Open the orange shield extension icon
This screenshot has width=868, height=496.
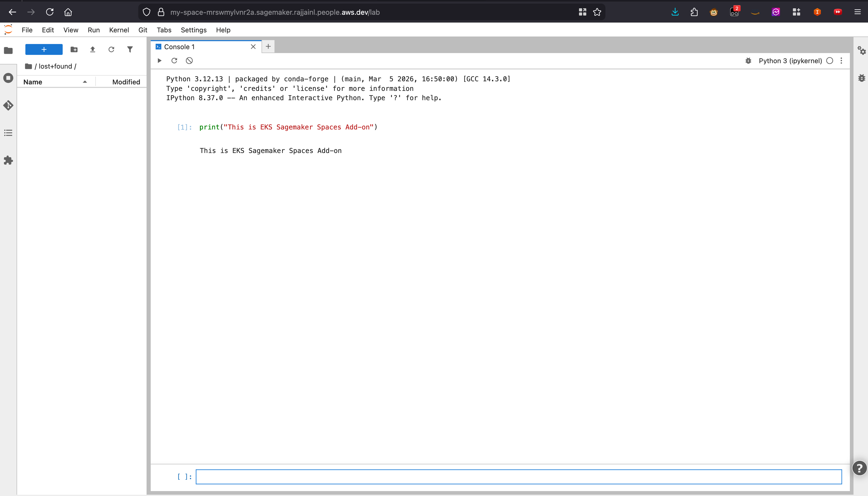pyautogui.click(x=817, y=12)
